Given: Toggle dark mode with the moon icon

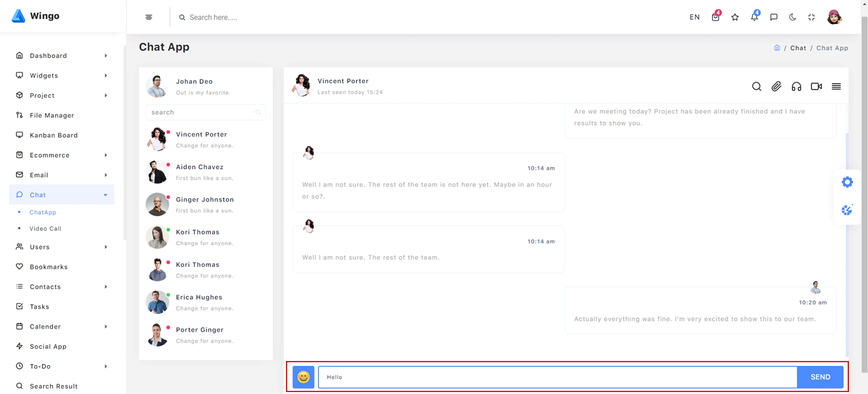Looking at the screenshot, I should (x=792, y=17).
